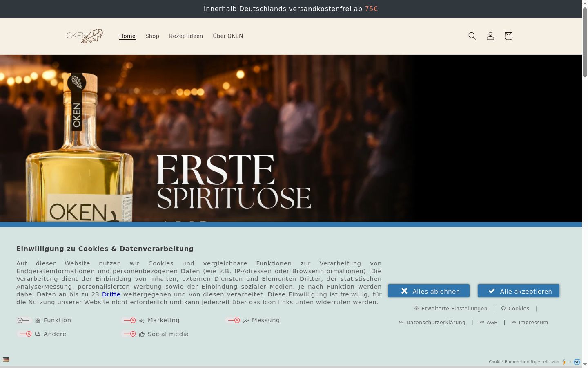Open Erweiterte Einstellungen
This screenshot has height=368, width=588.
point(450,308)
